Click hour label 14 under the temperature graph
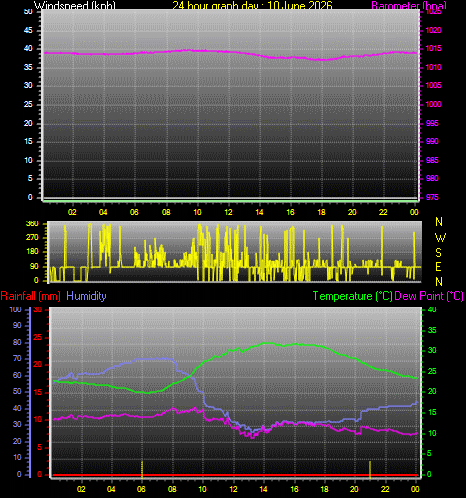Viewport: 466px width, 498px height. (x=263, y=489)
